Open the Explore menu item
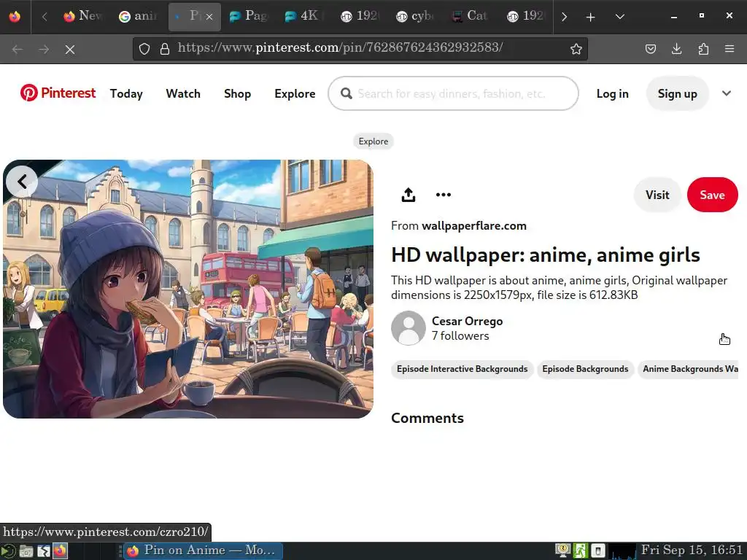The image size is (747, 560). tap(295, 93)
